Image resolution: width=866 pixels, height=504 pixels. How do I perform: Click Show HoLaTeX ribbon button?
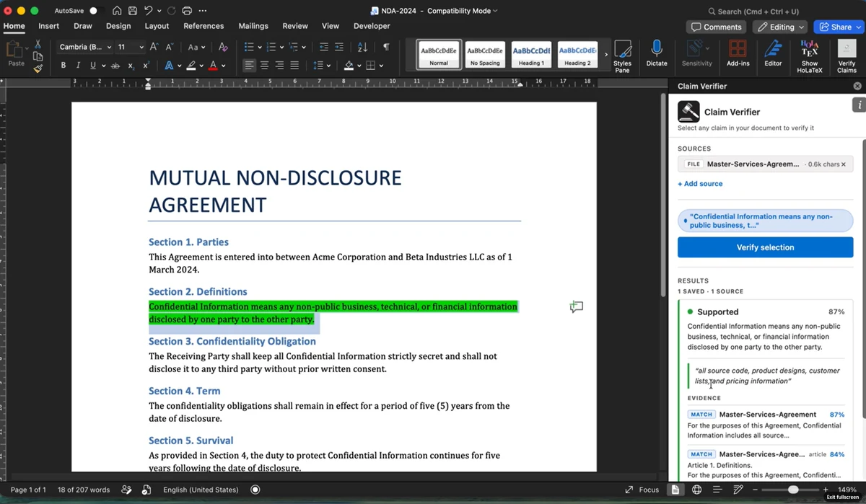[x=810, y=56]
